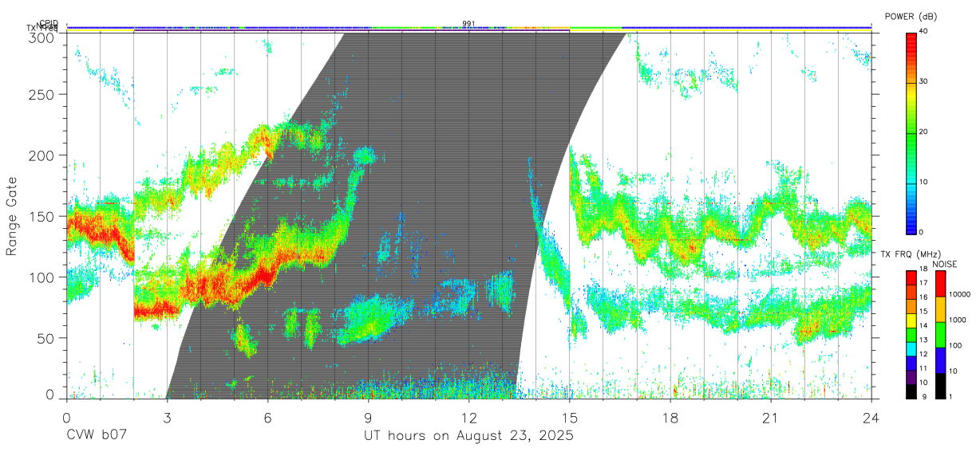
Task: Click the '18' label on the TX FRQ scale
Action: click(x=923, y=269)
